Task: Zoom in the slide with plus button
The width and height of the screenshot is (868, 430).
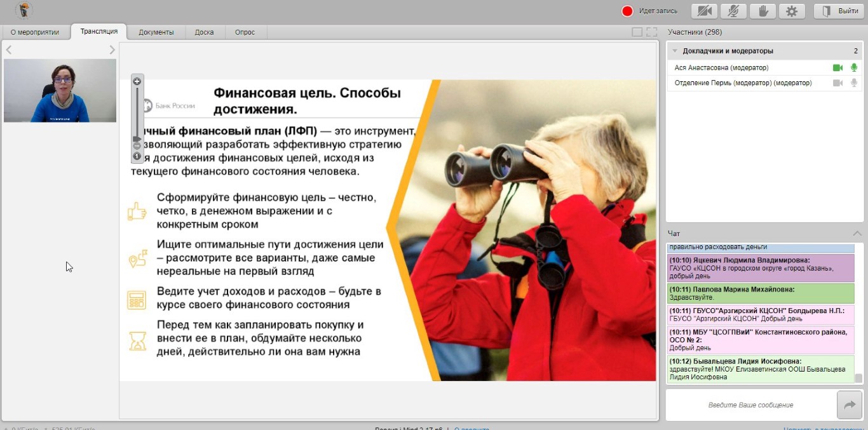Action: pyautogui.click(x=137, y=81)
